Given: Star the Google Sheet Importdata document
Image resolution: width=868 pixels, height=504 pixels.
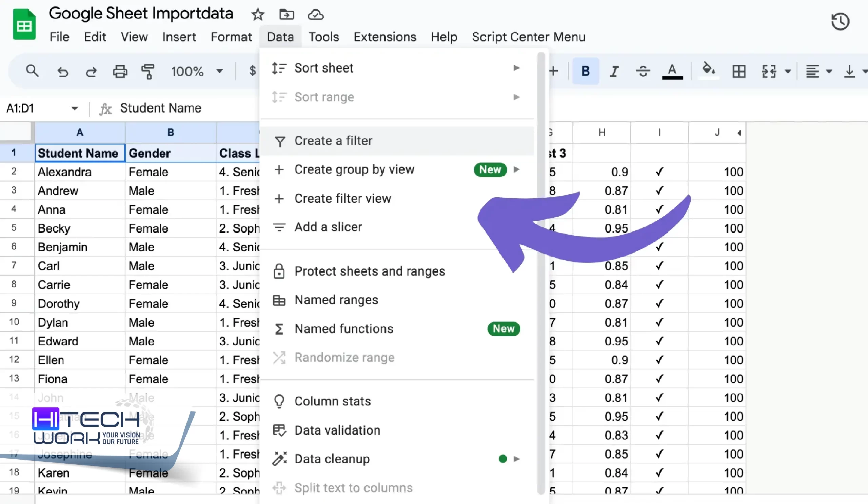Looking at the screenshot, I should [x=257, y=15].
